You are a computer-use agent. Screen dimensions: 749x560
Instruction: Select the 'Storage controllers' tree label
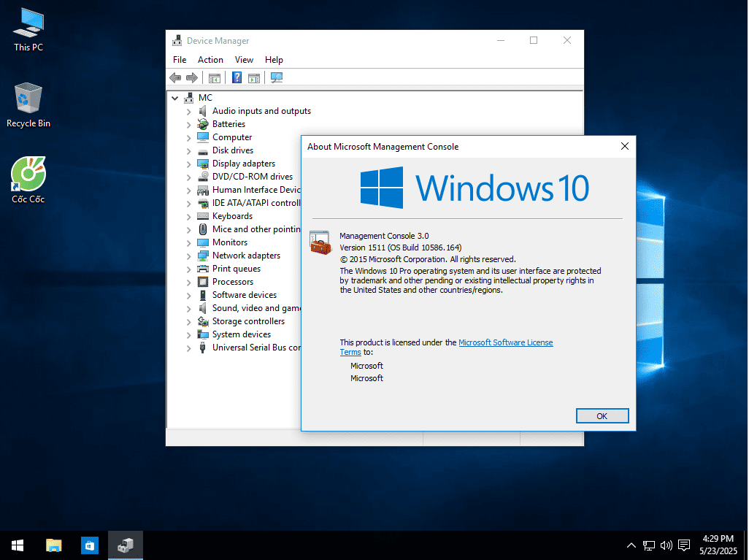(x=248, y=321)
